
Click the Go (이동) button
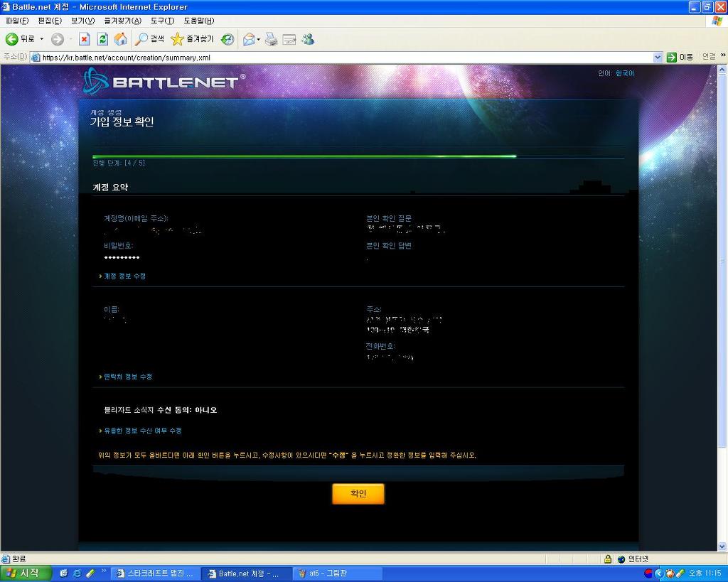pos(680,57)
